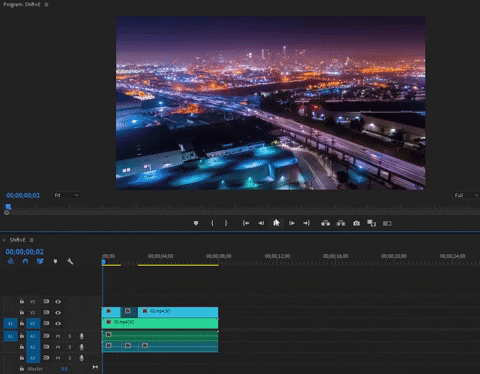The width and height of the screenshot is (480, 374).
Task: Mute audio track A1
Action: pos(58,336)
